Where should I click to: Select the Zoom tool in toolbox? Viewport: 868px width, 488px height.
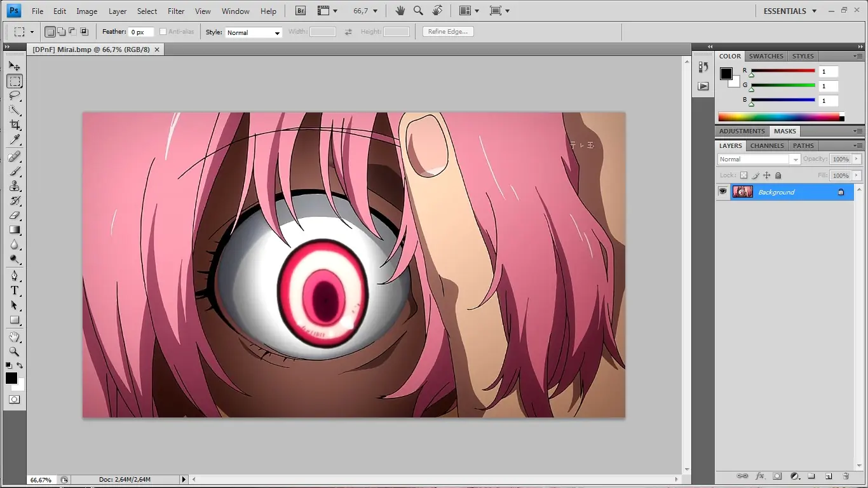(14, 351)
